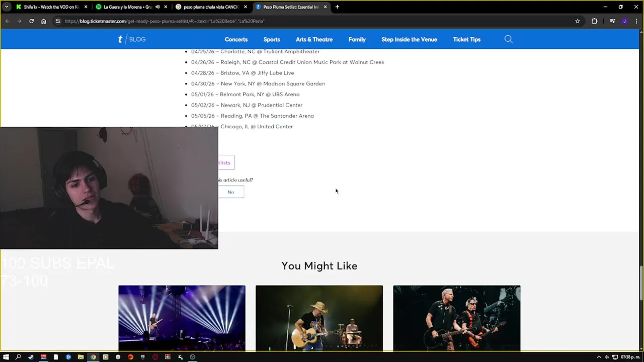Select the Newark Prudential Center date
Viewport: 644px width, 362px height.
click(x=247, y=105)
